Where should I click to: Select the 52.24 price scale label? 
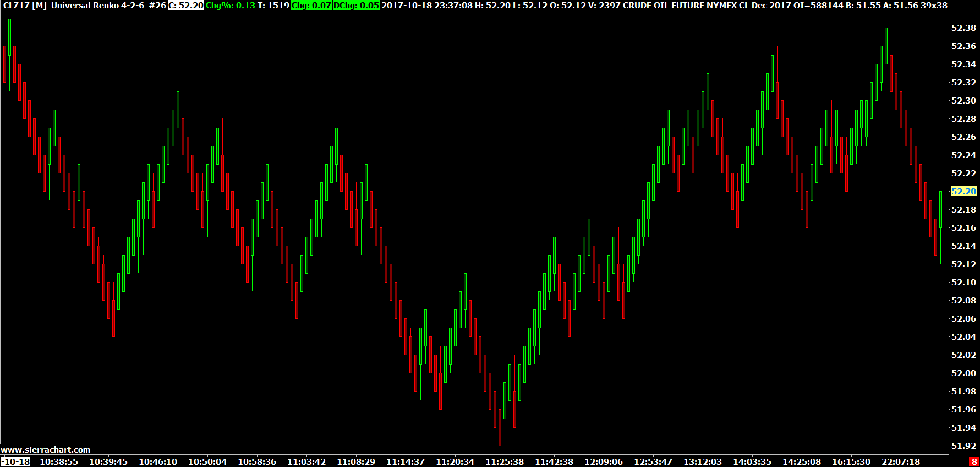point(963,155)
